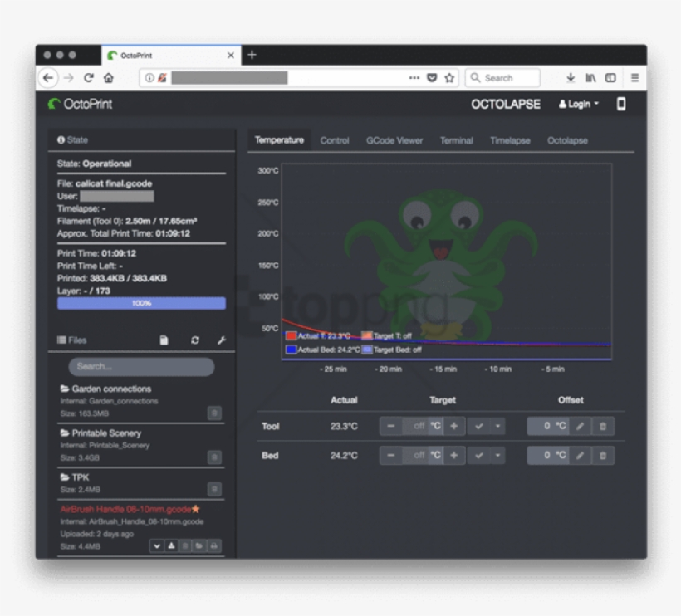Toggle Target T legend swatch
This screenshot has width=681, height=616.
pyautogui.click(x=367, y=335)
